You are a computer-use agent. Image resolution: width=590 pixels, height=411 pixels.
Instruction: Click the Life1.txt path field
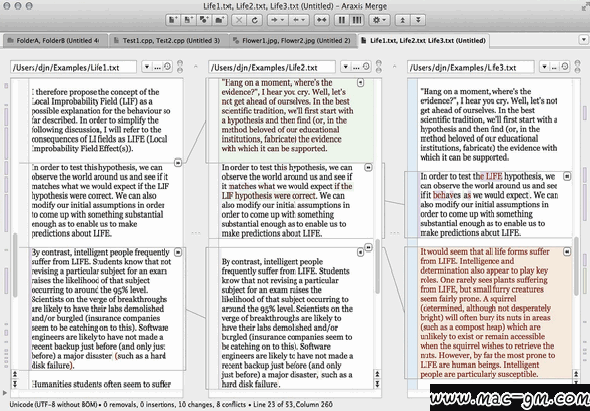[x=73, y=67]
